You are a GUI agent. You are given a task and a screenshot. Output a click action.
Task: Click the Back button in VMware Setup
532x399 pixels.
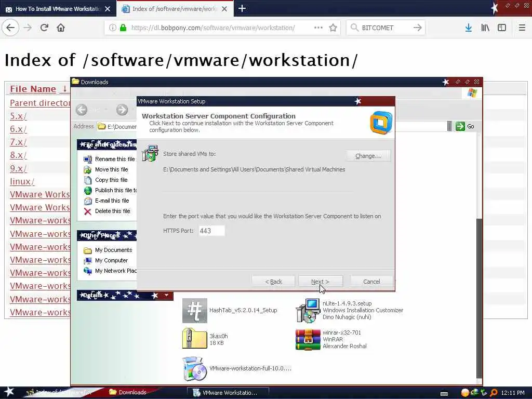[273, 282]
